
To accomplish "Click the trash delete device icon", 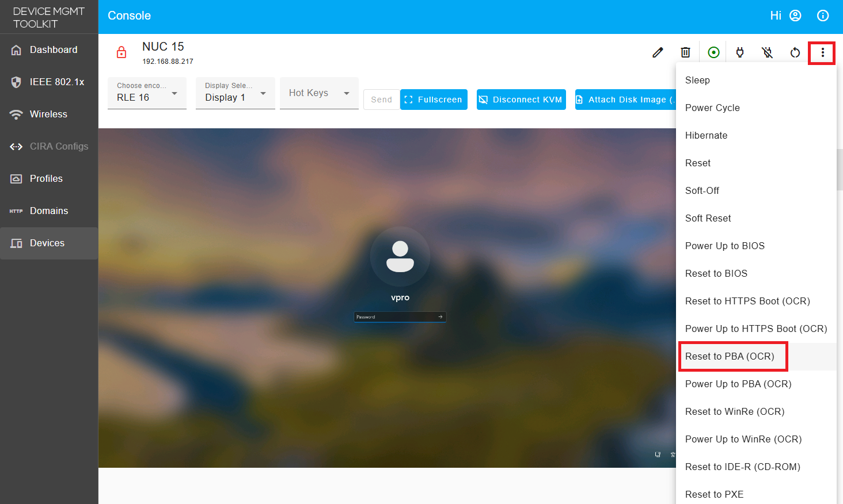I will (685, 52).
